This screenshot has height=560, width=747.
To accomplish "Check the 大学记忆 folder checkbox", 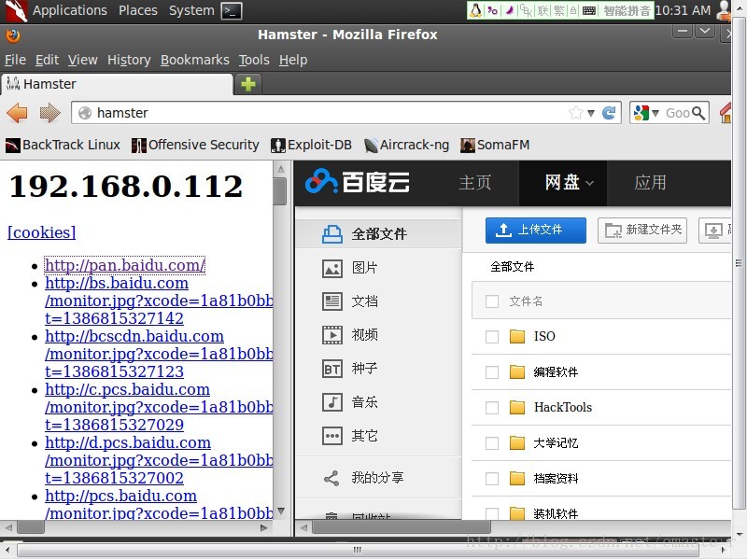I will point(492,443).
